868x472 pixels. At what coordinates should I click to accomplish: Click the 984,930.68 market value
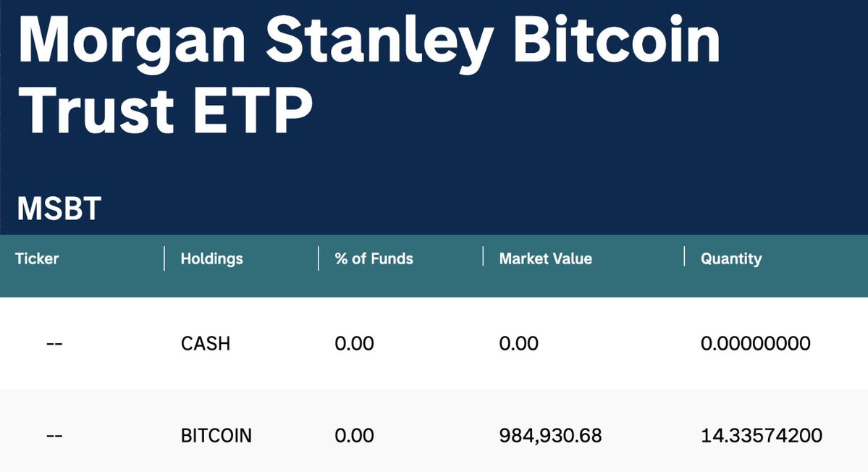[550, 436]
